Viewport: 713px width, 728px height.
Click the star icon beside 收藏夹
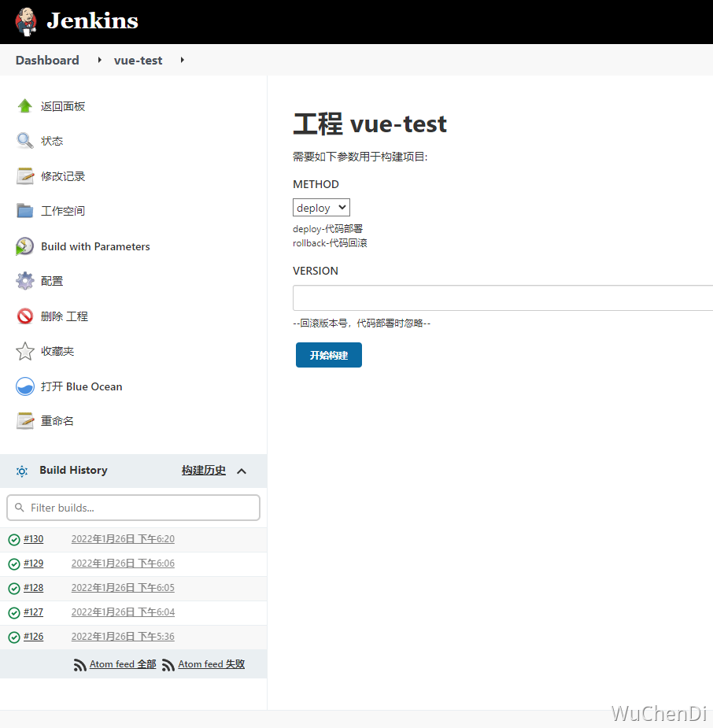pyautogui.click(x=25, y=352)
